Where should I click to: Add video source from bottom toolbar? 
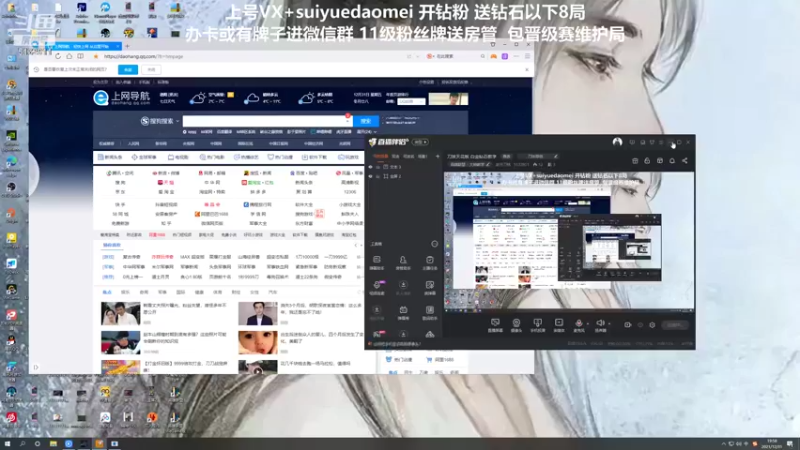559,325
